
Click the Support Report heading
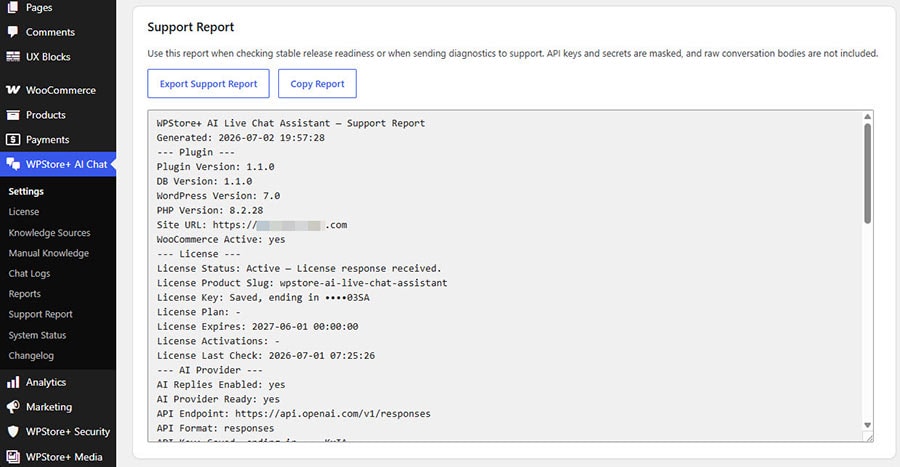(191, 27)
